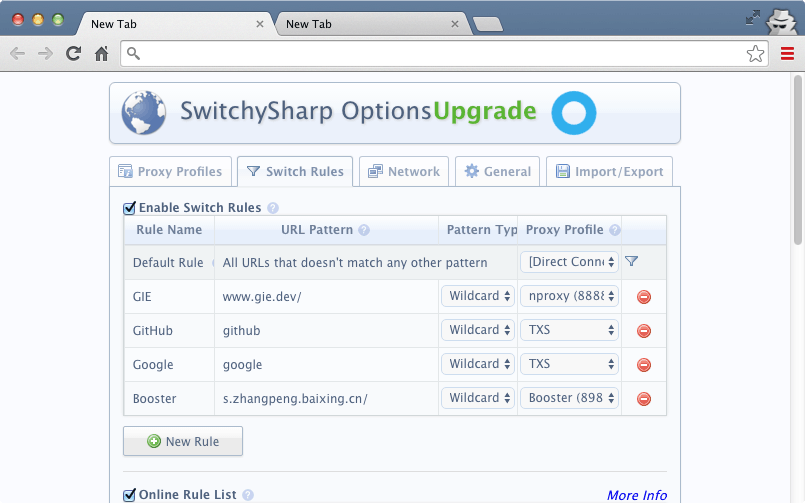Screen dimensions: 805x503
Task: Select the Switch Rules tab
Action: tap(295, 171)
